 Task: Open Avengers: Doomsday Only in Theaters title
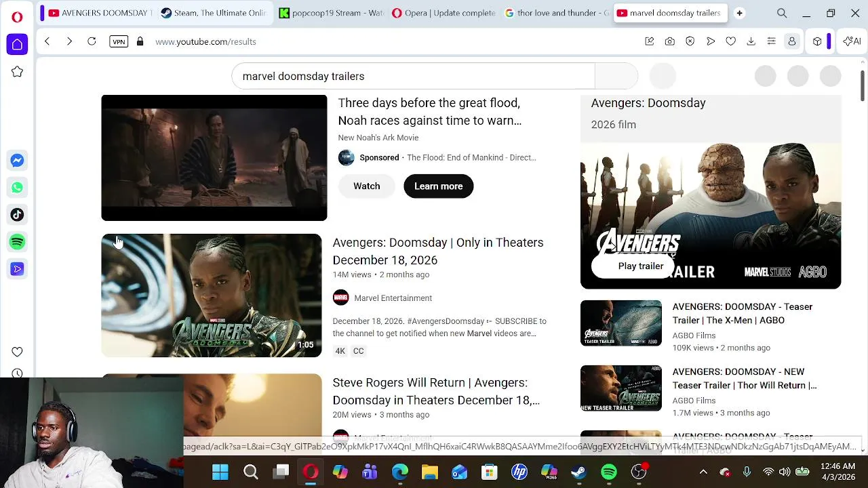(x=438, y=251)
